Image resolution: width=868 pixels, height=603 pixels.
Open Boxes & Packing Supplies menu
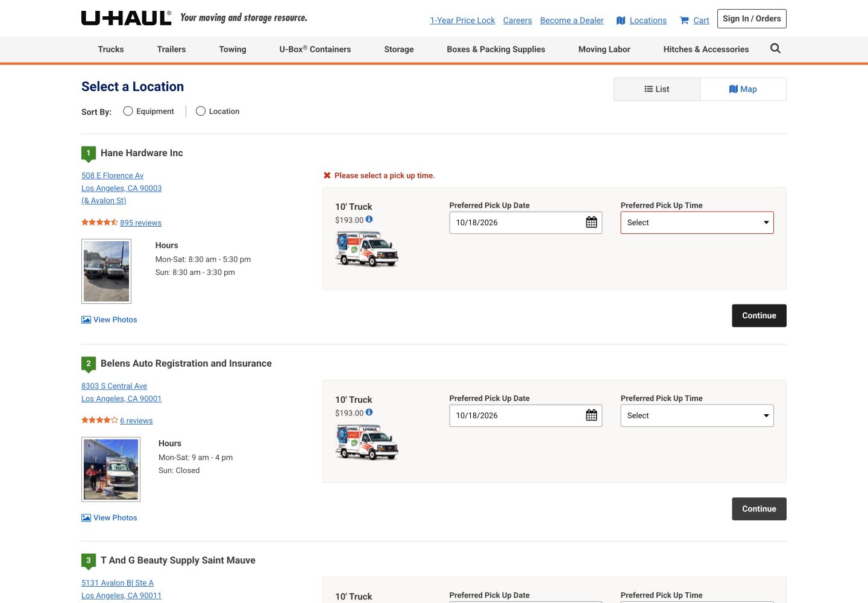point(496,49)
